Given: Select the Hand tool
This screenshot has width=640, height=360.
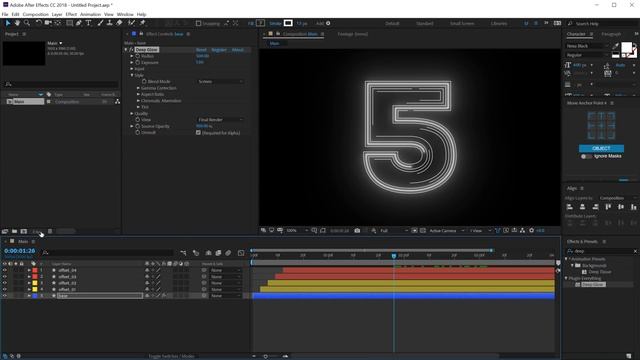Looking at the screenshot, I should (x=17, y=23).
